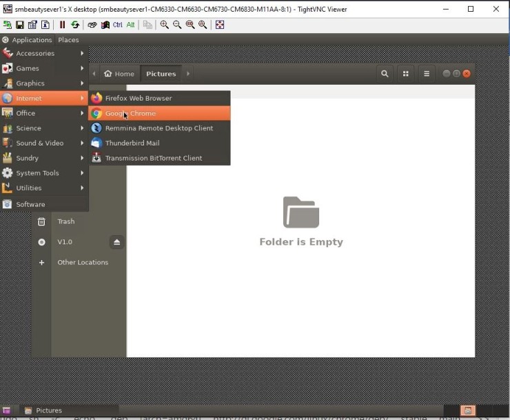Pause the VNC session with the pause icon
Viewport: 510px width, 420px height.
click(x=62, y=25)
